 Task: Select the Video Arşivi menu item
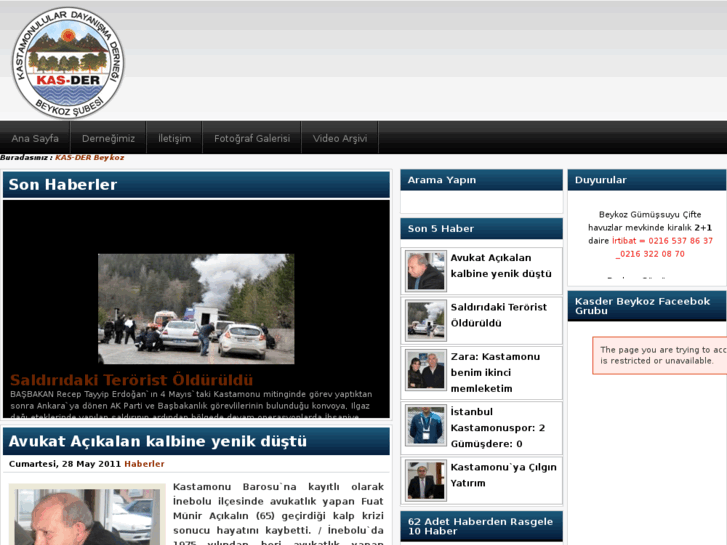point(340,138)
